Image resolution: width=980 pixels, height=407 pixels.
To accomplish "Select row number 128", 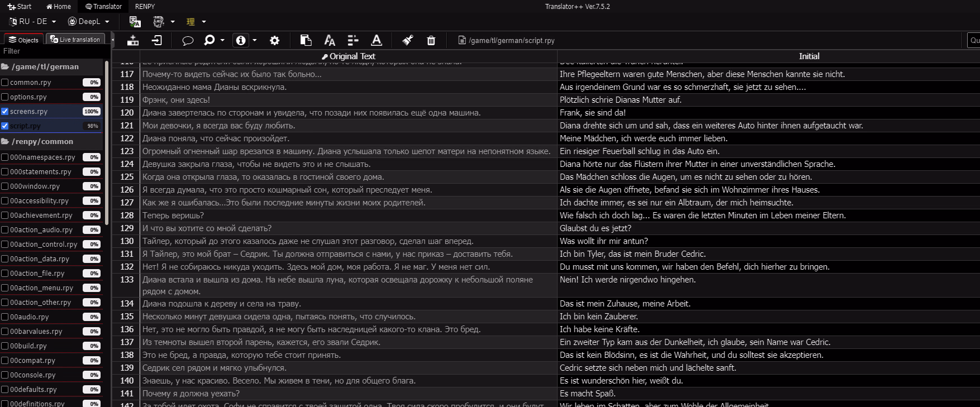I will [127, 216].
